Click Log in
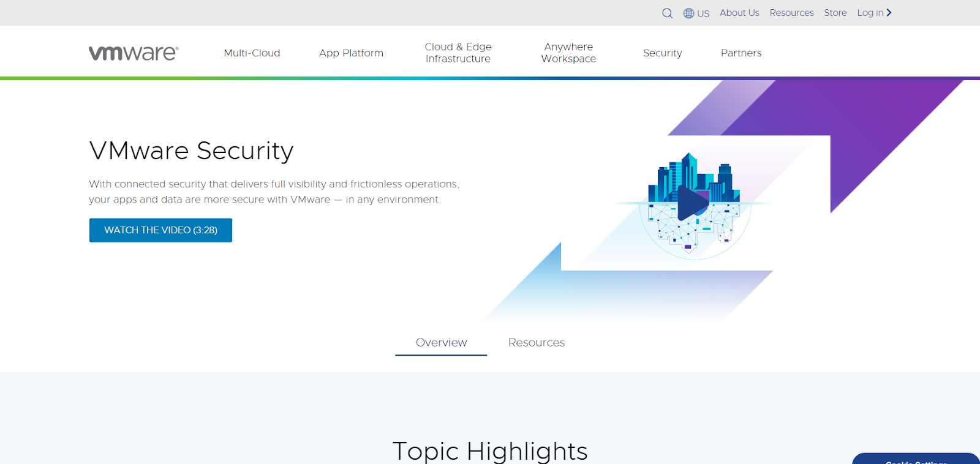The image size is (980, 464). coord(870,12)
